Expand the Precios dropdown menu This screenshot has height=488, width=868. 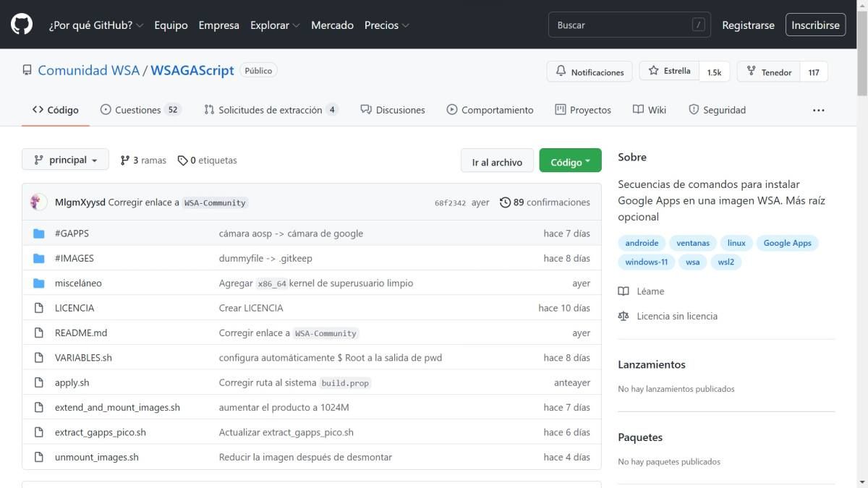[387, 25]
